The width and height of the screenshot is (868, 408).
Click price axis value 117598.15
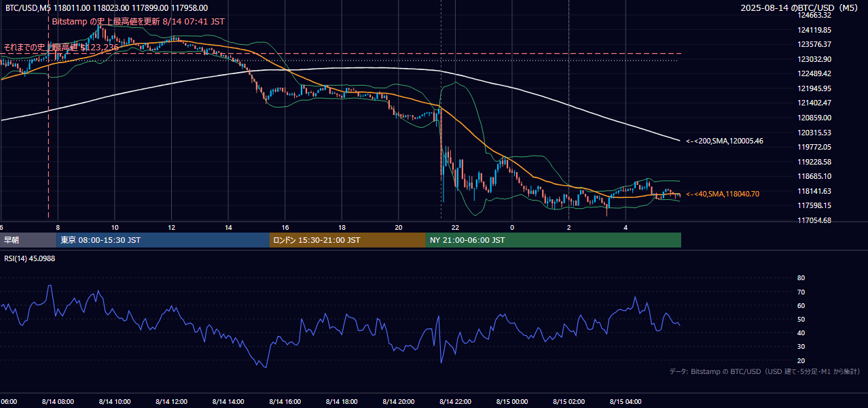tap(815, 205)
